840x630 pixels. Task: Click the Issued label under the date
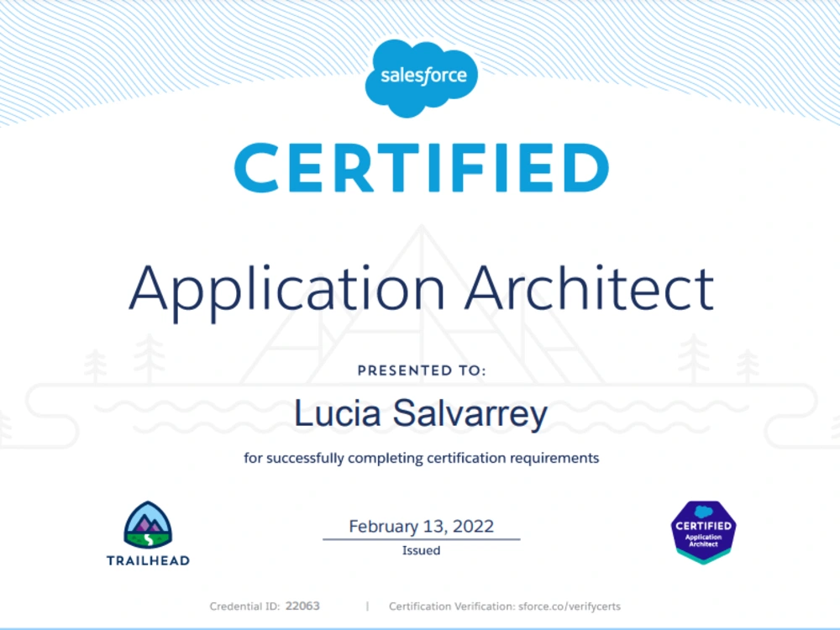click(421, 551)
